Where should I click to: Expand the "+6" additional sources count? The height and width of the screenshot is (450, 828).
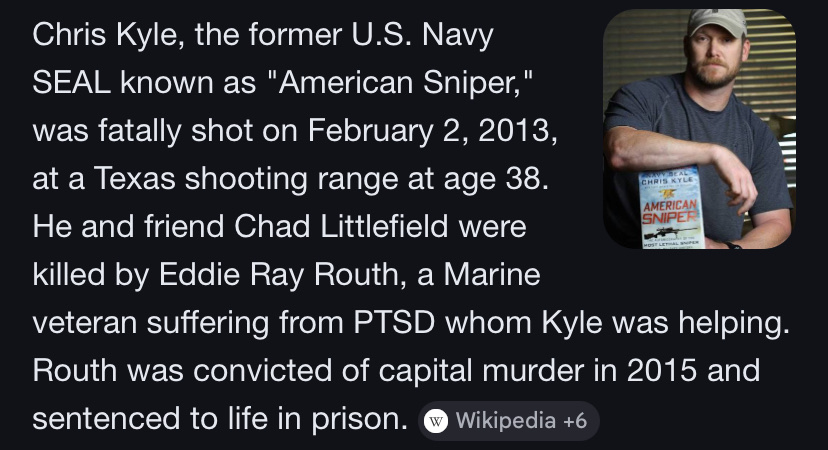pos(574,420)
